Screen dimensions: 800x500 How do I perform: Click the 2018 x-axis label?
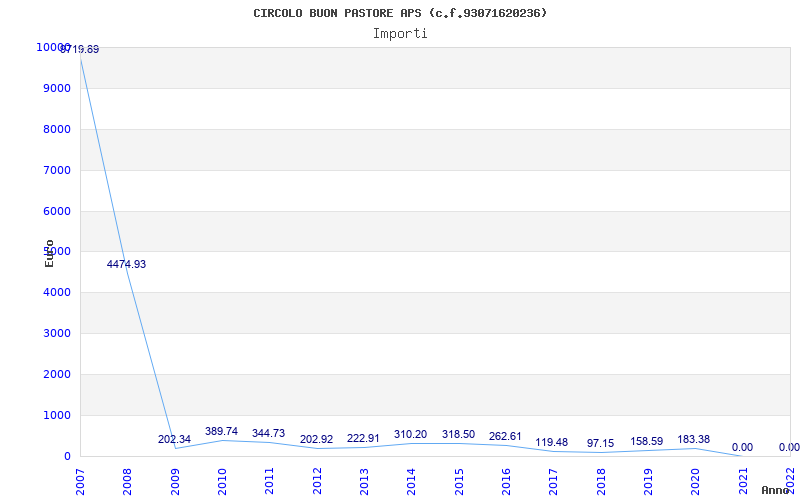[x=602, y=481]
